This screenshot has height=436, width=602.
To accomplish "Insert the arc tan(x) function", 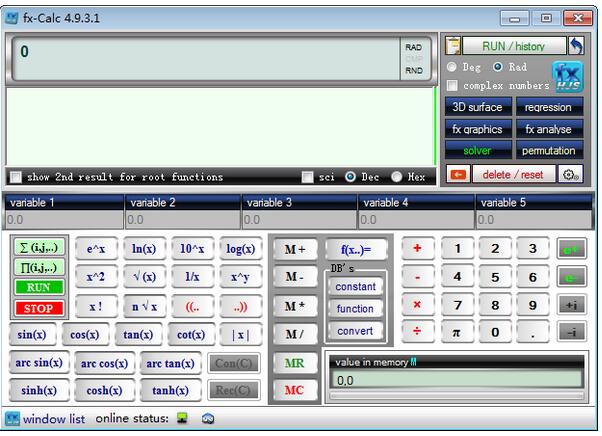I will coord(170,363).
